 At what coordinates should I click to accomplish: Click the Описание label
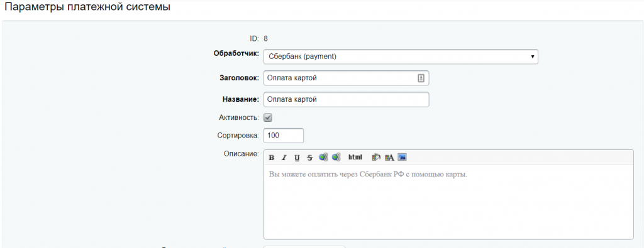[241, 154]
